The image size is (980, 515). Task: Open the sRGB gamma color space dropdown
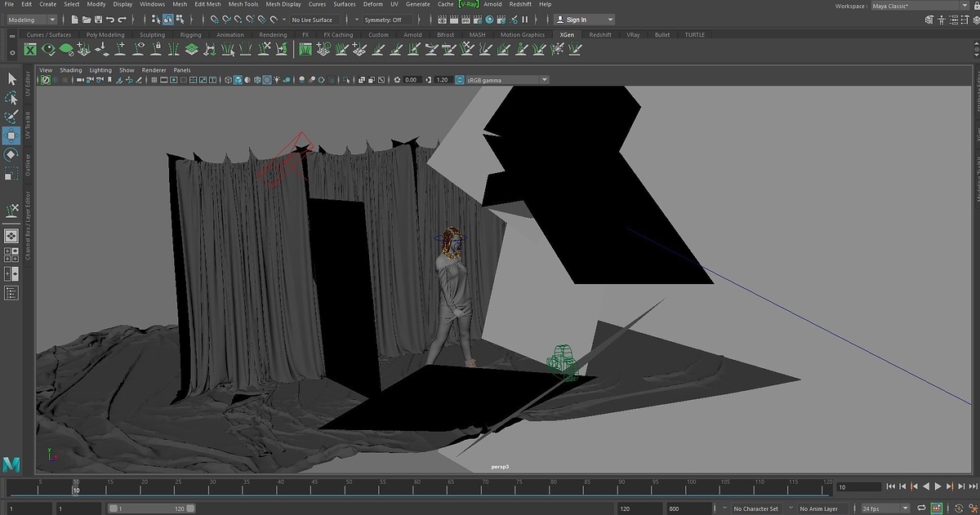tap(506, 80)
